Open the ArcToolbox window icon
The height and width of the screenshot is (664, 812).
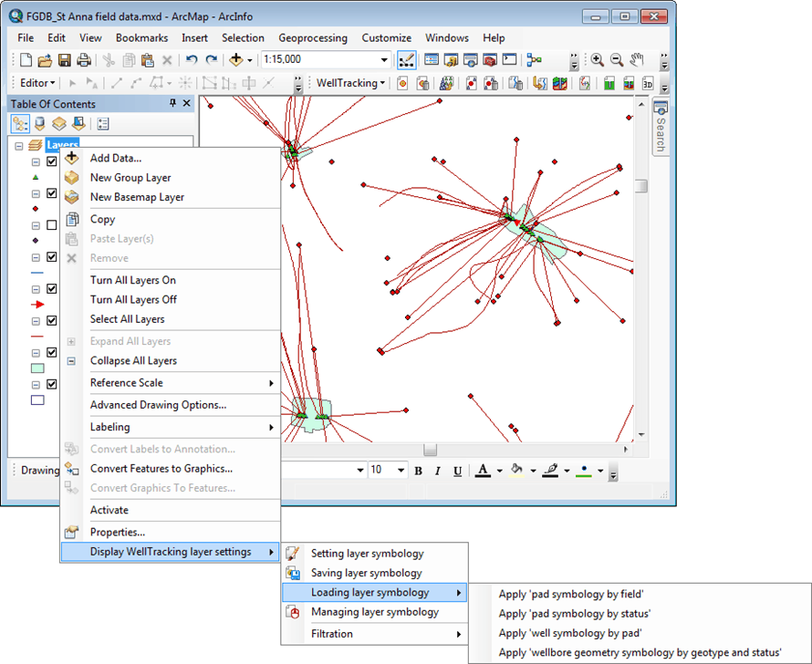coord(491,60)
